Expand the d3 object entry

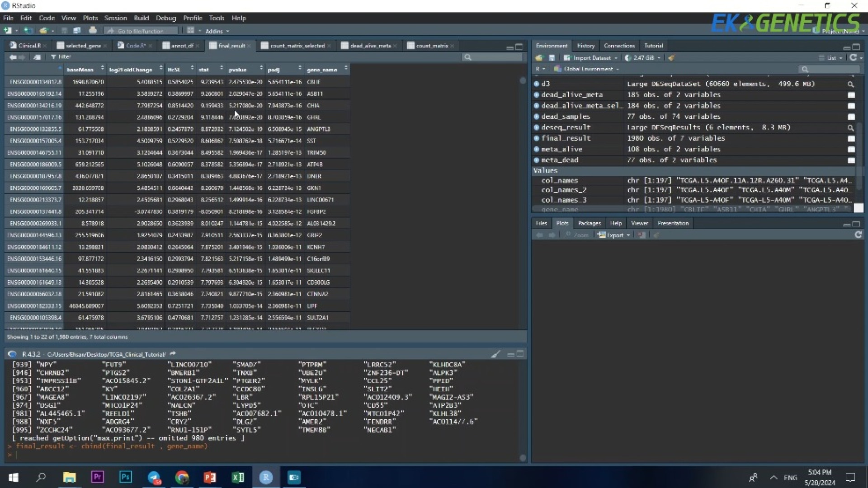point(537,84)
